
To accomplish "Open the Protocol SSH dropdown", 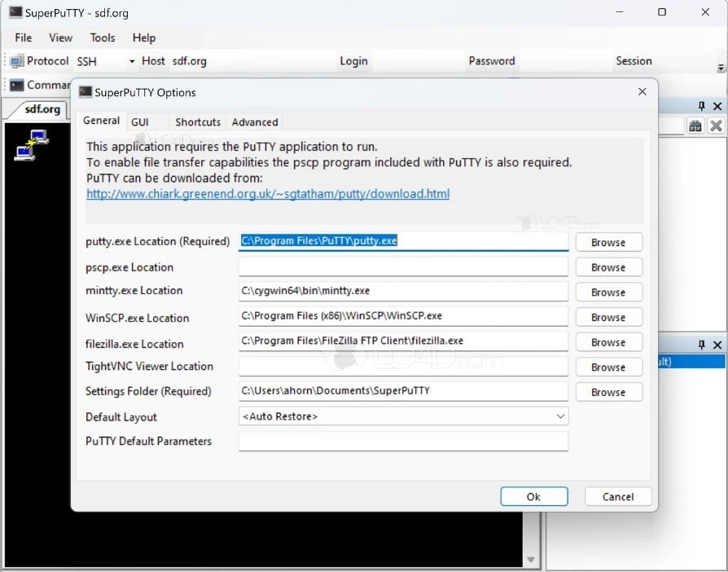I will click(132, 61).
